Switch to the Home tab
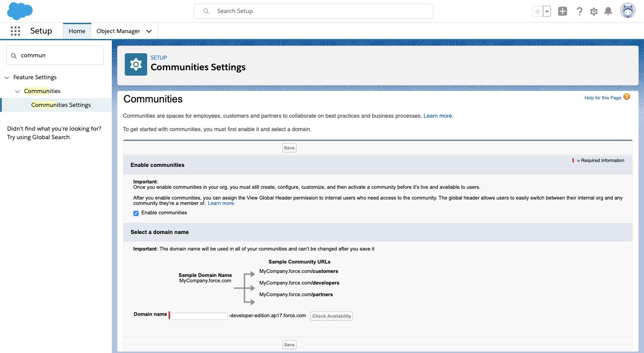 pos(77,31)
